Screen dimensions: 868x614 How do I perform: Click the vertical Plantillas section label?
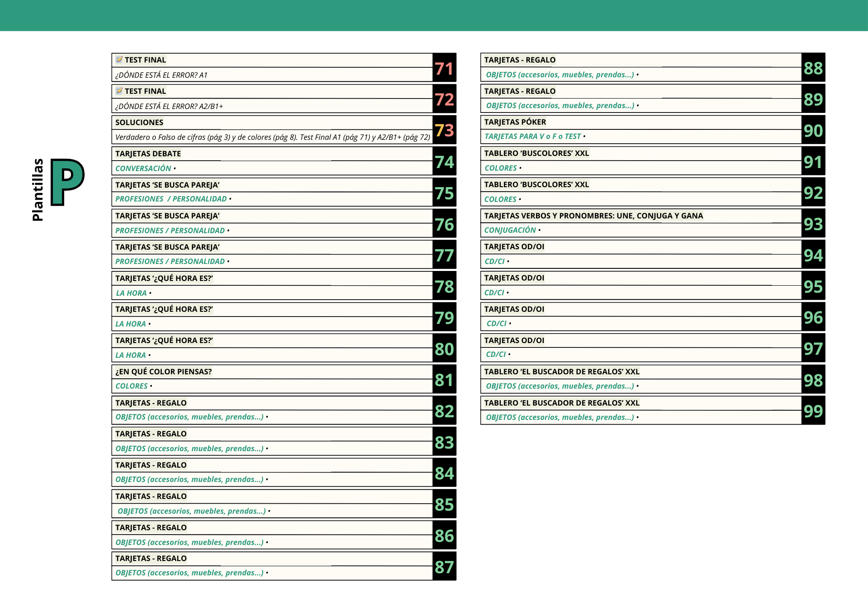[38, 190]
